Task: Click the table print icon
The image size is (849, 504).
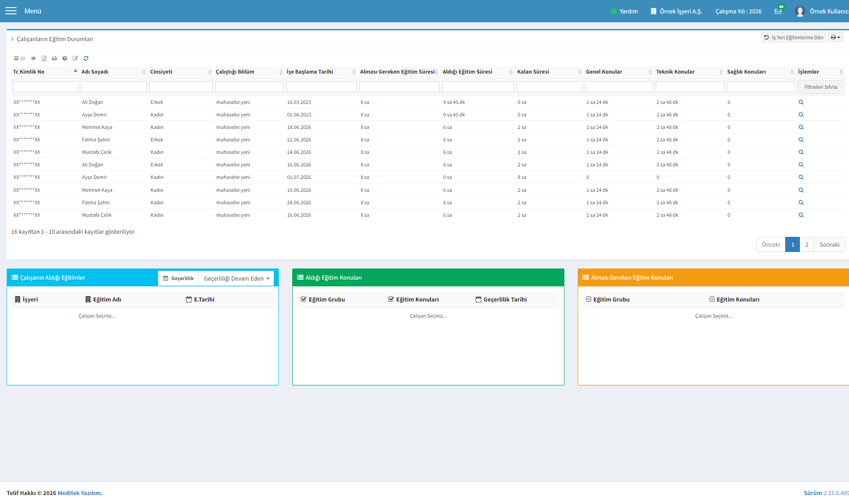Action: click(x=54, y=58)
